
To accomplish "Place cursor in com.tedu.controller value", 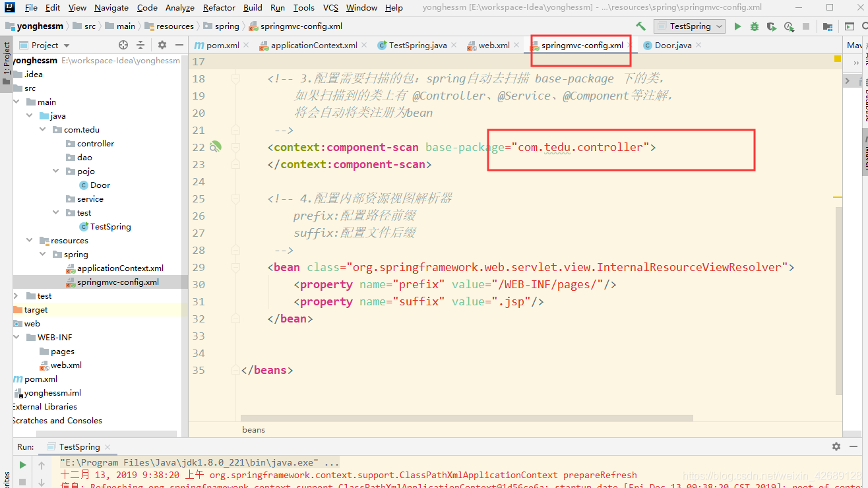I will point(580,147).
